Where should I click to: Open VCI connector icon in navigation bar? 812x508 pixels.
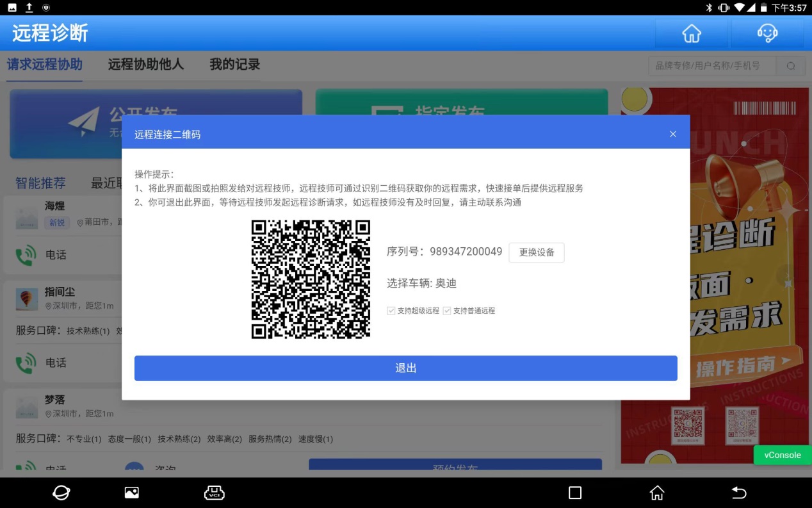214,492
